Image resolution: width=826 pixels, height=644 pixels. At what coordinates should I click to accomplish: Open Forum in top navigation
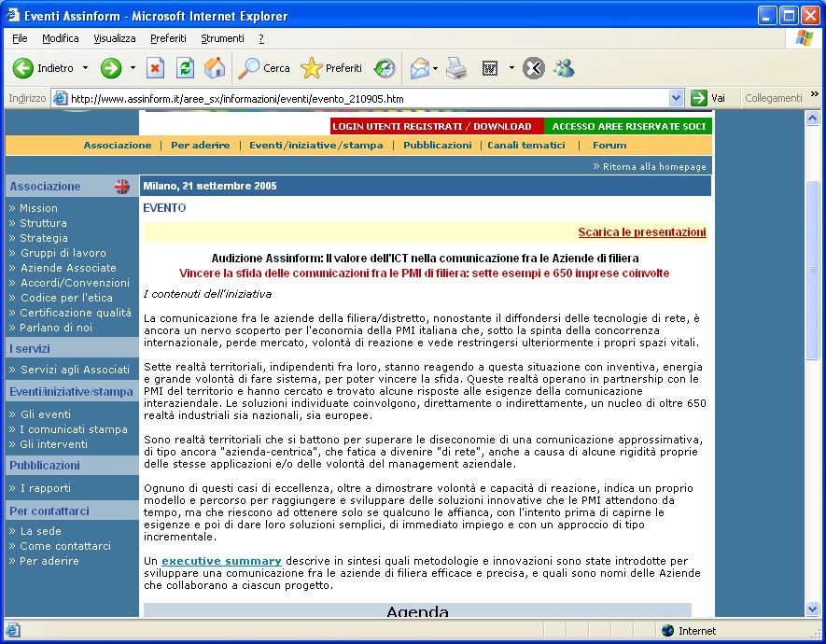[x=609, y=146]
